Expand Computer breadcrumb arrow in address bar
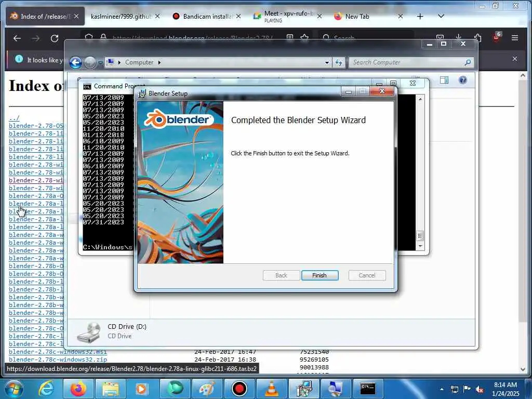The image size is (532, 399). click(x=159, y=62)
